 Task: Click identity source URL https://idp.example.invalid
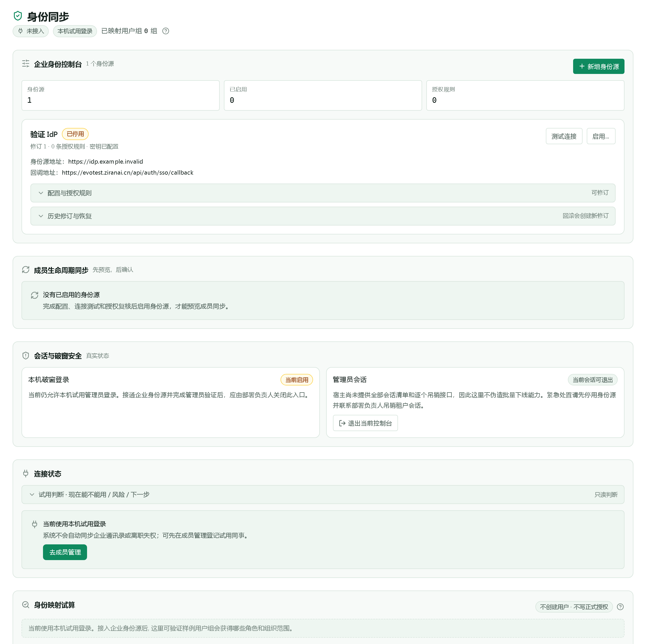click(x=106, y=162)
